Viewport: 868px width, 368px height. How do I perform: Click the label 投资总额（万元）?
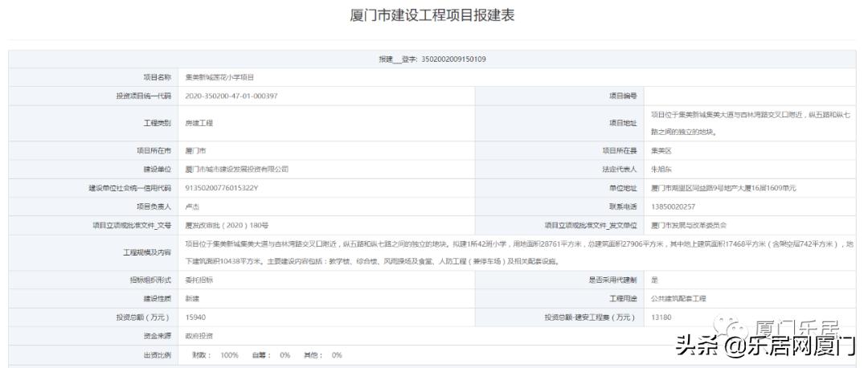tap(143, 317)
